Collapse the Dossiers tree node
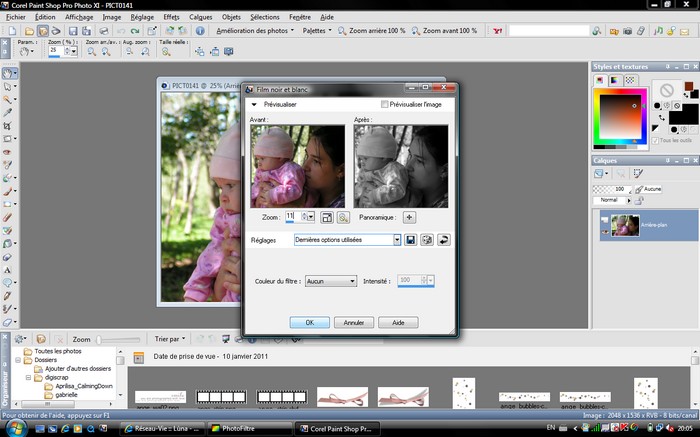Screen dimensions: 700x437 click(18, 360)
